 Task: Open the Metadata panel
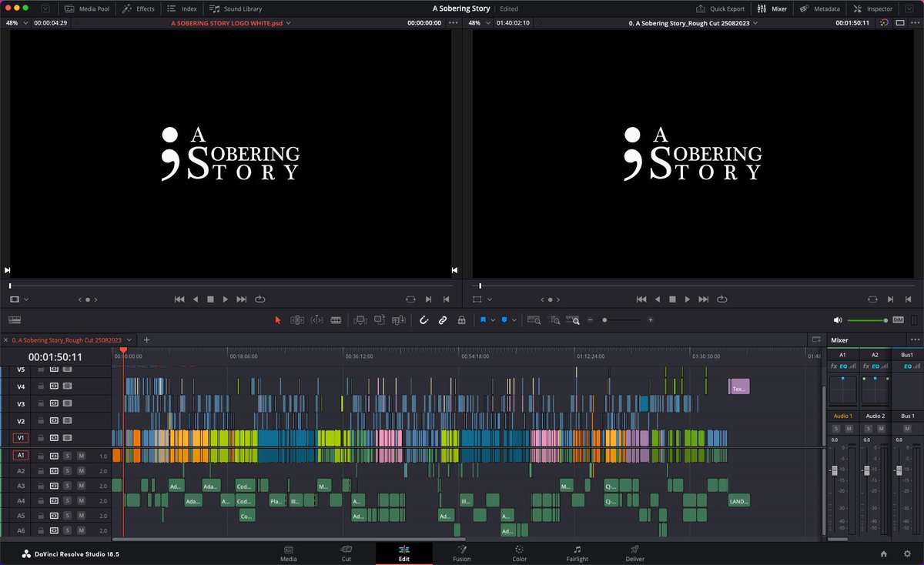(821, 8)
